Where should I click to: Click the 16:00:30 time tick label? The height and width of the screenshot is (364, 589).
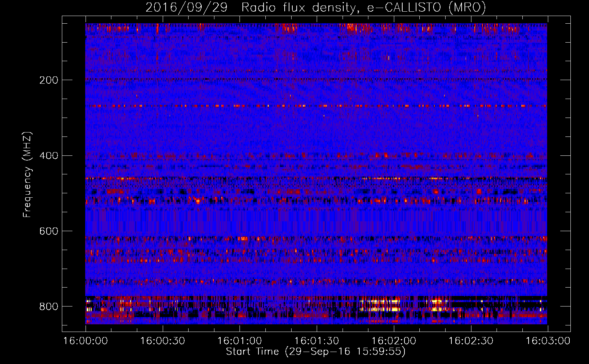pos(163,341)
